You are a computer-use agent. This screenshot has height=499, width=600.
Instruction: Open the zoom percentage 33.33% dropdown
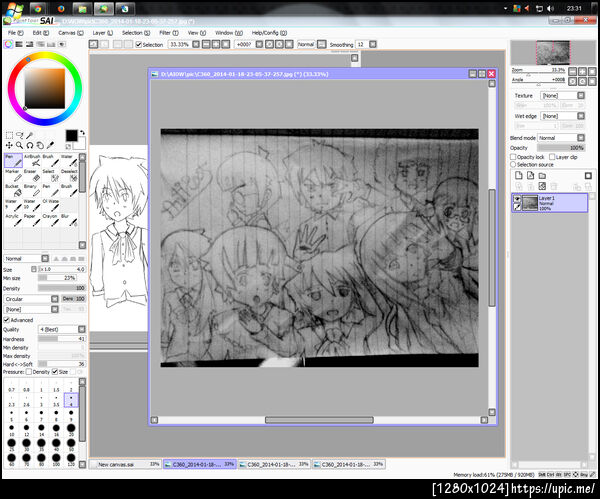pos(184,44)
